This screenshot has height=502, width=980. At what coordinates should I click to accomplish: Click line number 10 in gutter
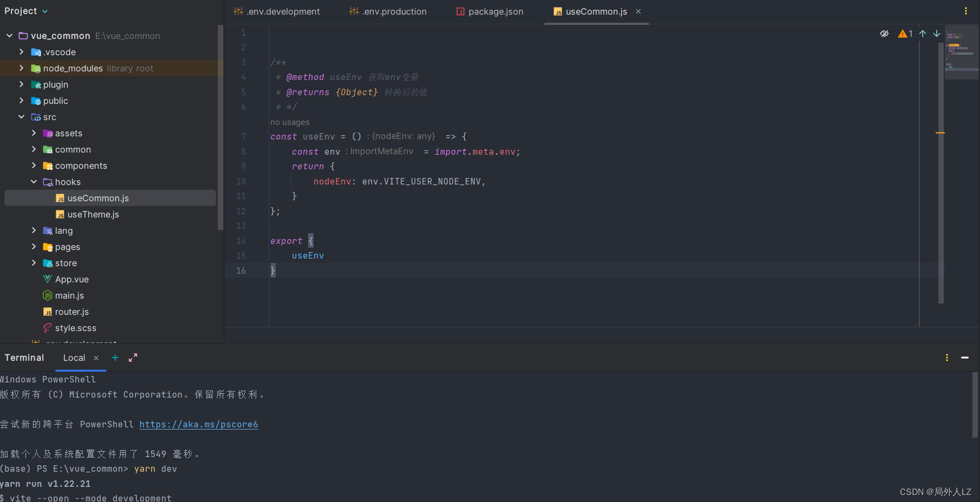(x=241, y=181)
